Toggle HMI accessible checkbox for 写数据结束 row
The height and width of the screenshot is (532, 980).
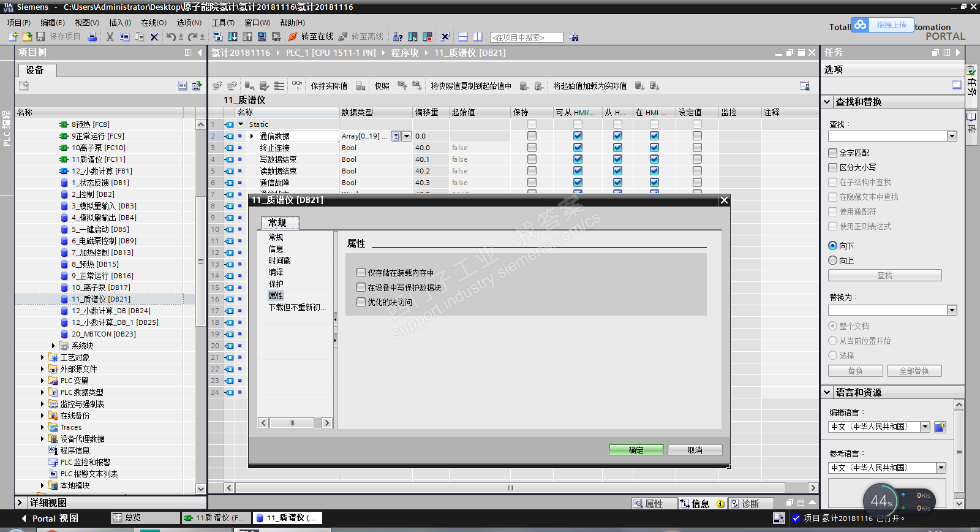coord(578,159)
